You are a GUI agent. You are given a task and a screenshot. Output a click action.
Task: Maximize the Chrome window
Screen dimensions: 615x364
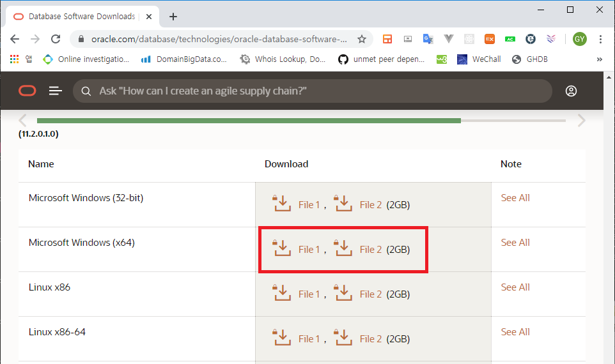(570, 10)
